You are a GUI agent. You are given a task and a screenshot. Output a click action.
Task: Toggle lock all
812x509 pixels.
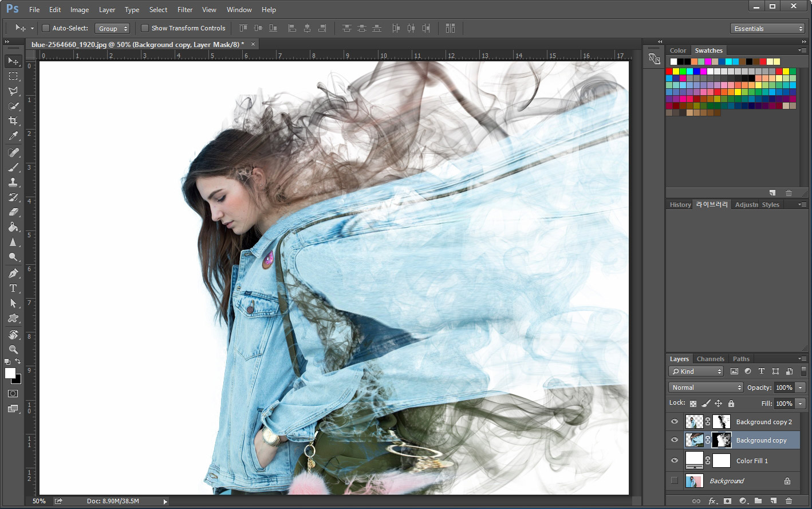(x=731, y=404)
